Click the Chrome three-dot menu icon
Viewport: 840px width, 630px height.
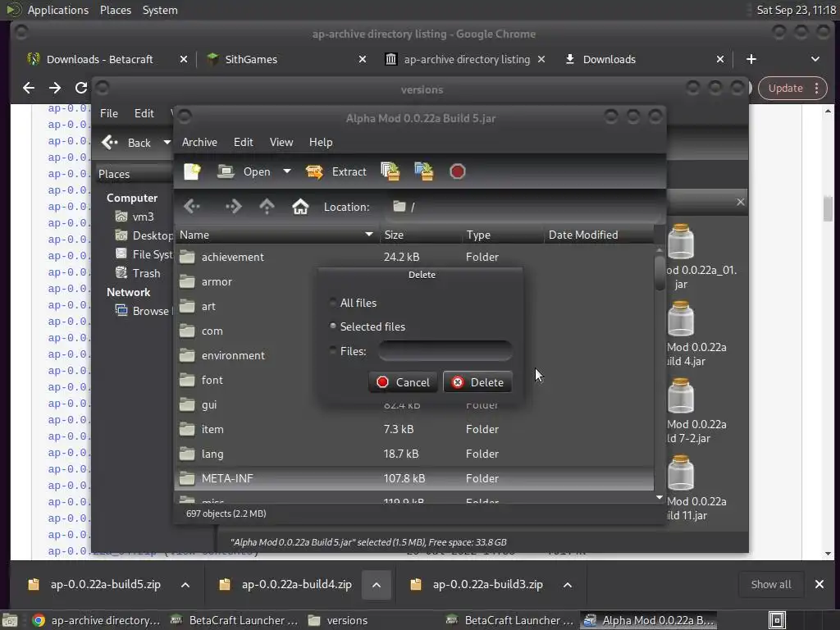tap(816, 89)
